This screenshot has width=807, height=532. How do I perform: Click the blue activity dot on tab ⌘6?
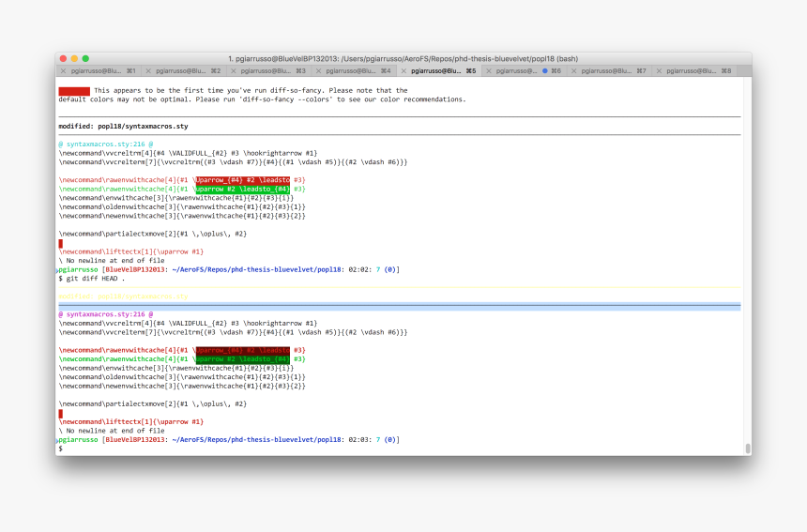(x=545, y=70)
